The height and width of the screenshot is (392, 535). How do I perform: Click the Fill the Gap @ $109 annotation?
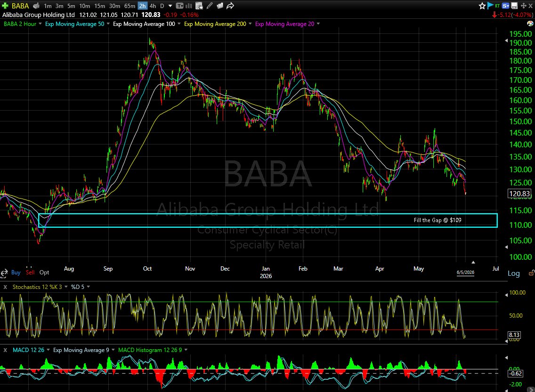coord(438,220)
